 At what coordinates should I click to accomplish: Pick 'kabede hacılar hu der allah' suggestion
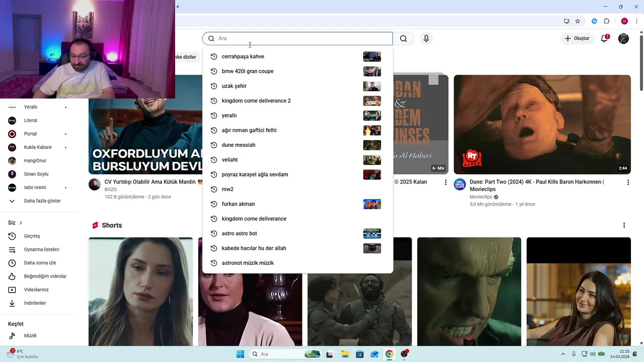click(x=297, y=248)
